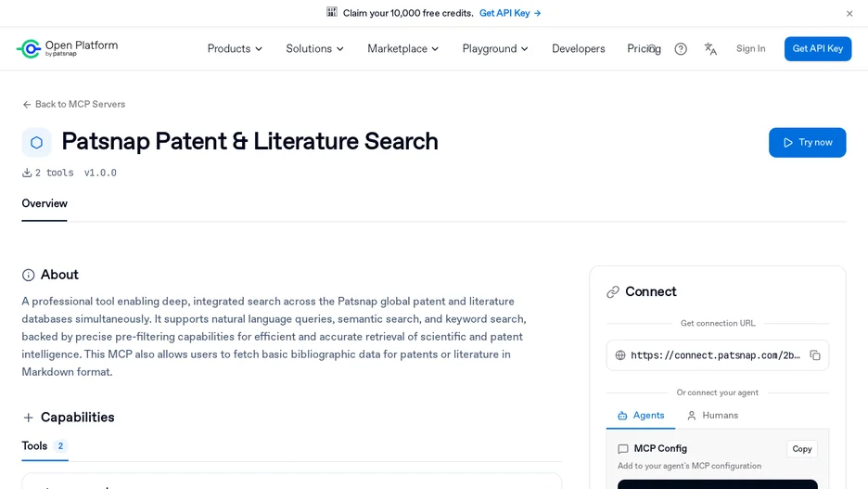The width and height of the screenshot is (868, 489).
Task: Click the Try now button
Action: coord(807,142)
